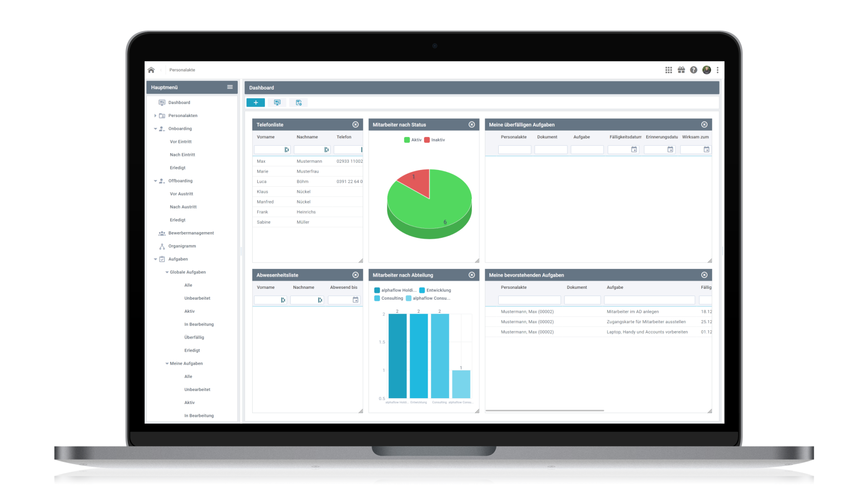Expand the Personalakten tree item
Image resolution: width=868 pixels, height=499 pixels.
click(156, 115)
